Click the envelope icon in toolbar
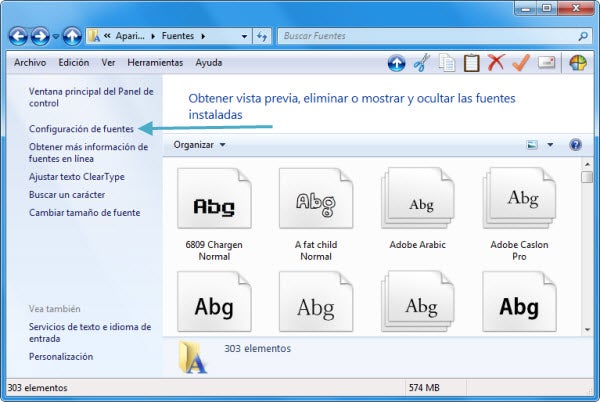This screenshot has height=402, width=600. pos(546,63)
